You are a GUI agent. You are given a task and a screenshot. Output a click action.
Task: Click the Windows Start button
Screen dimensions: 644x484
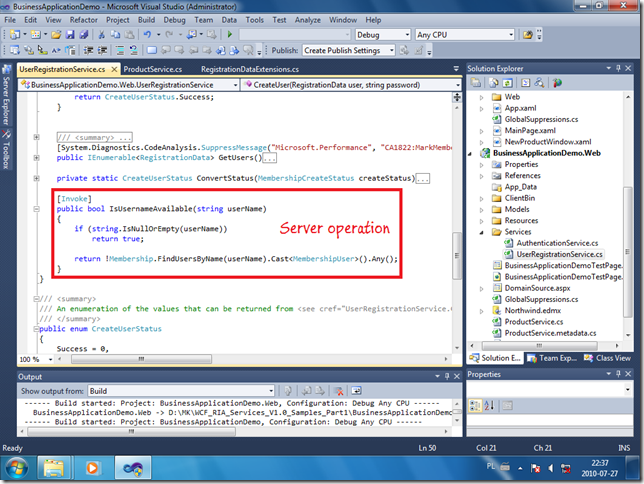(17, 468)
